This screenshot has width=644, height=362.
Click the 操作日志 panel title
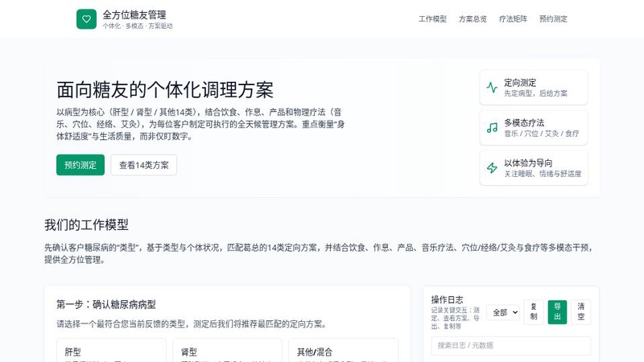click(x=447, y=299)
